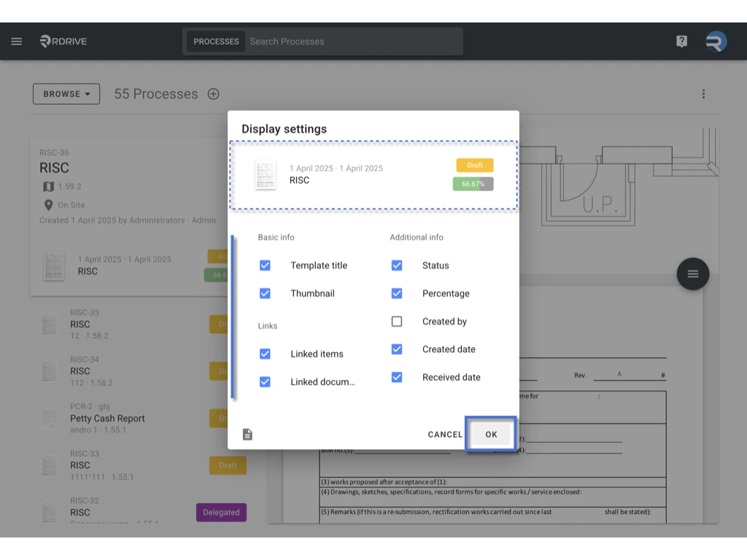The image size is (747, 560).
Task: Uncheck the Template title checkbox
Action: (x=265, y=265)
